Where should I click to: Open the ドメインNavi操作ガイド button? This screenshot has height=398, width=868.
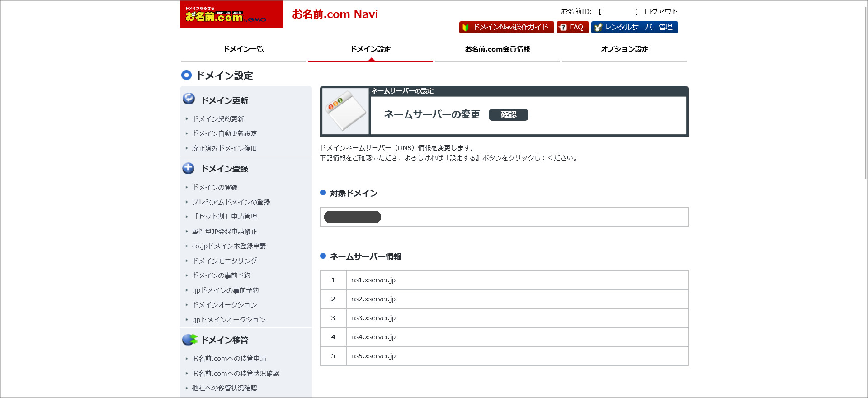506,28
